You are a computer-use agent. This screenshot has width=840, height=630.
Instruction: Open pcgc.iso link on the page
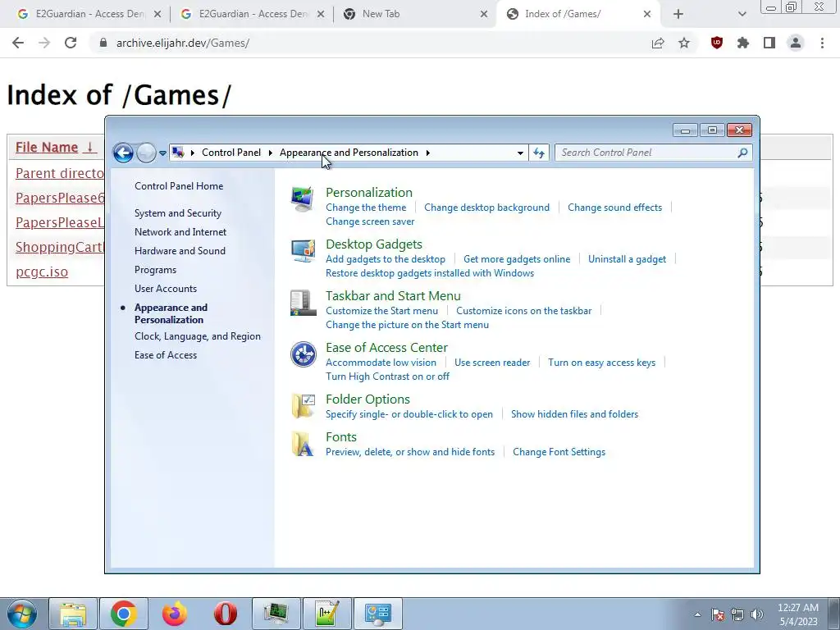click(x=42, y=272)
